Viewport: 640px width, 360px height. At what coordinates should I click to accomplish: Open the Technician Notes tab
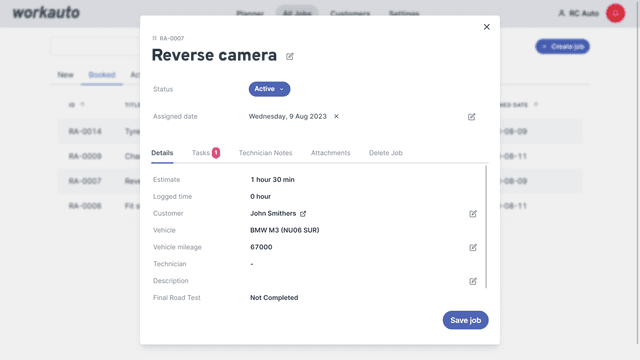pyautogui.click(x=265, y=153)
